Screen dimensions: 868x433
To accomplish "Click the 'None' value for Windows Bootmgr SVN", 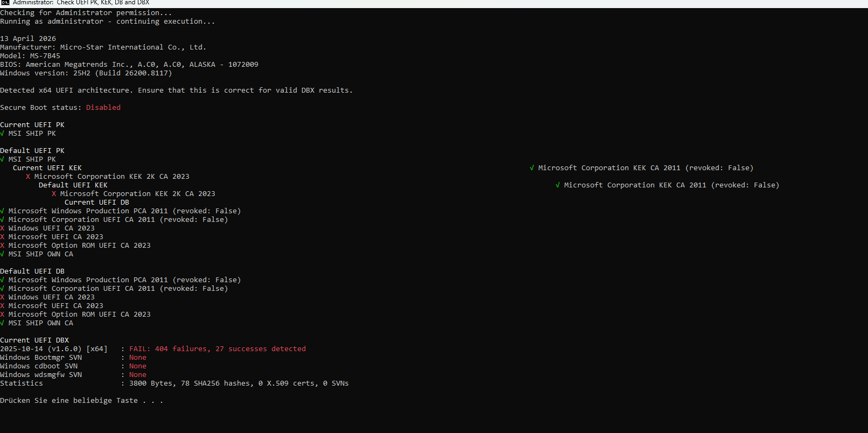I will [x=138, y=358].
